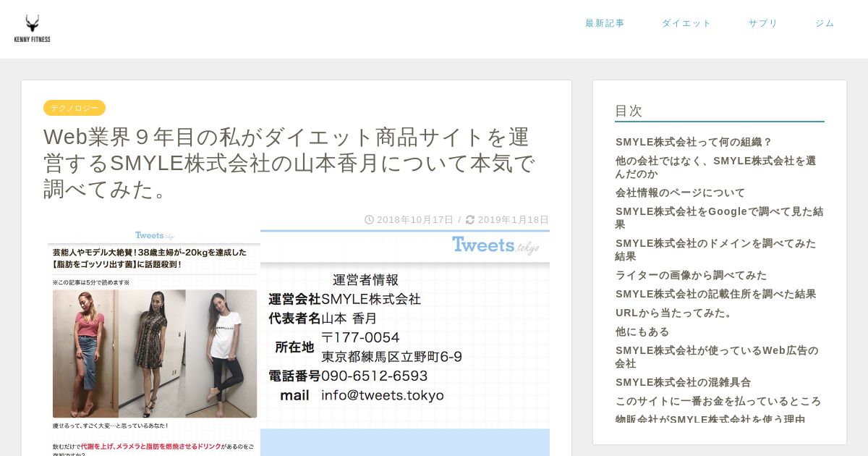868x456 pixels.
Task: Click the refresh icon beside the 2019年1月18日 date
Action: click(470, 220)
